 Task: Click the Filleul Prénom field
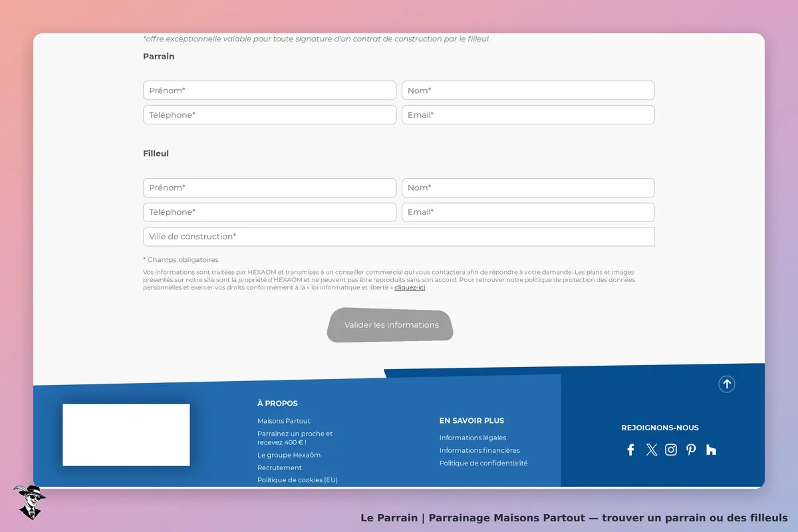tap(269, 188)
